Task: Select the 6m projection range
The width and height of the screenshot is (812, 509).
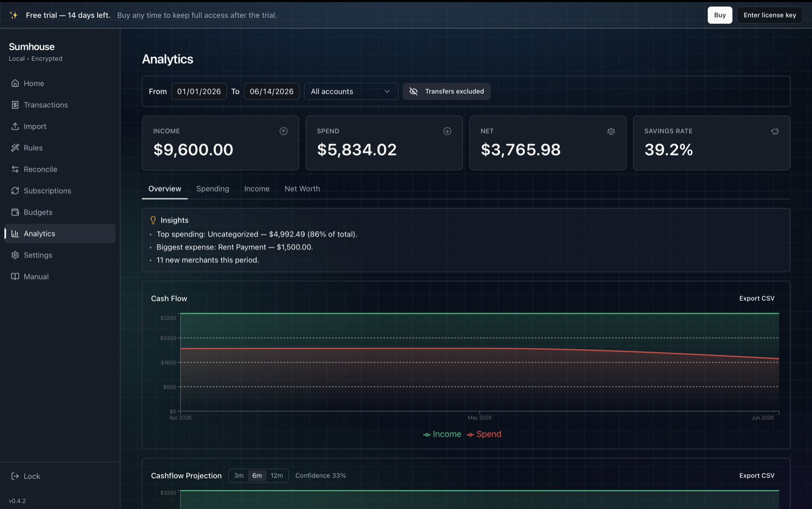Action: point(257,476)
